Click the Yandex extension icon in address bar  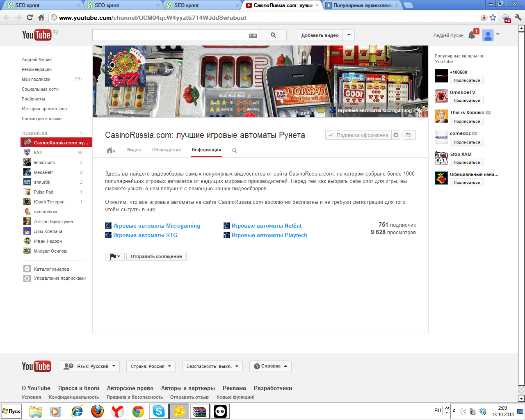coord(484,17)
